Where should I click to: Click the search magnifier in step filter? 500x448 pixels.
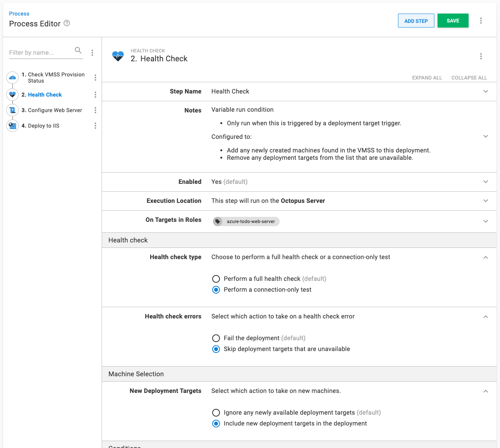[x=78, y=50]
